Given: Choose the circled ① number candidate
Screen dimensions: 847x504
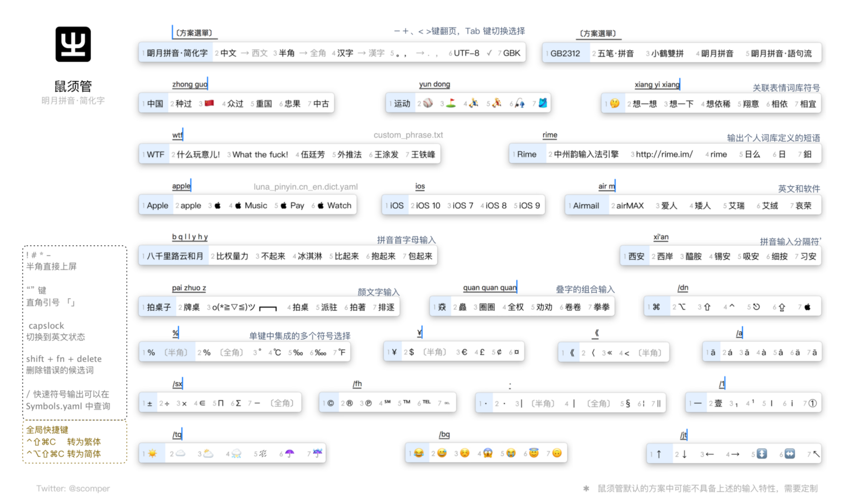Looking at the screenshot, I should 813,403.
